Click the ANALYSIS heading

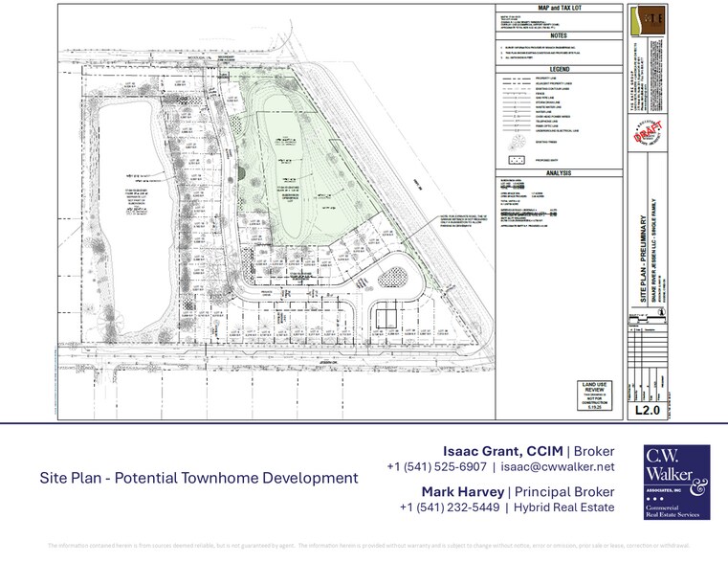(x=559, y=172)
